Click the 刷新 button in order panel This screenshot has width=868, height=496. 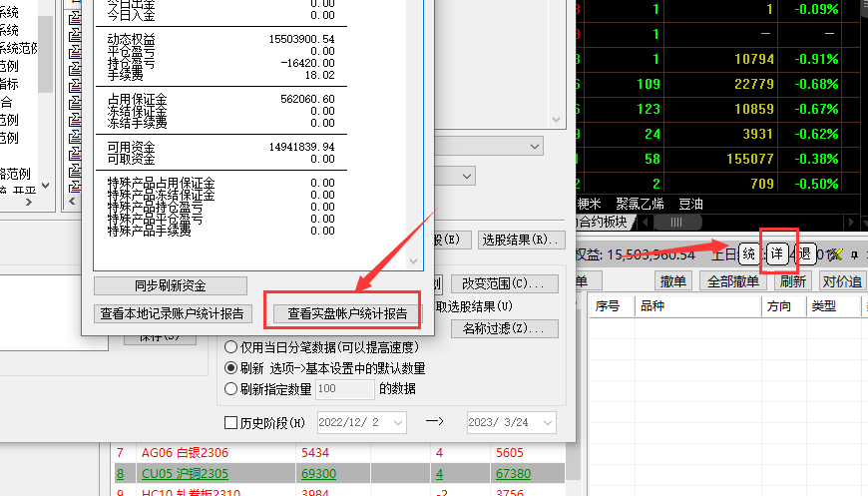793,281
